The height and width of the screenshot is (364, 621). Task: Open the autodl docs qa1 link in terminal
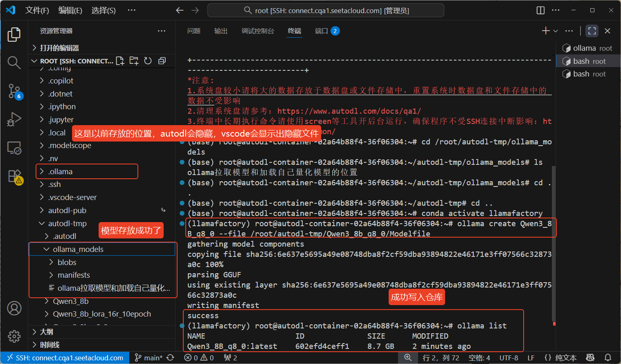point(349,111)
